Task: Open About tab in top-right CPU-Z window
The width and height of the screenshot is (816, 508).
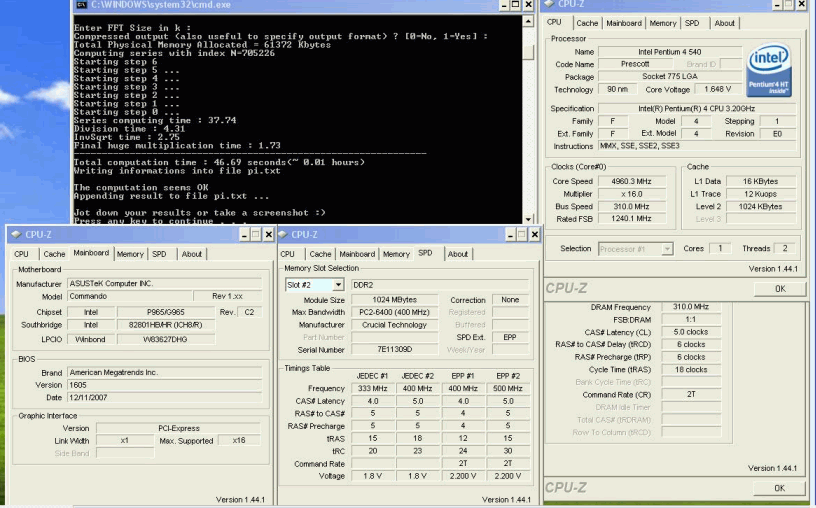Action: pos(724,23)
